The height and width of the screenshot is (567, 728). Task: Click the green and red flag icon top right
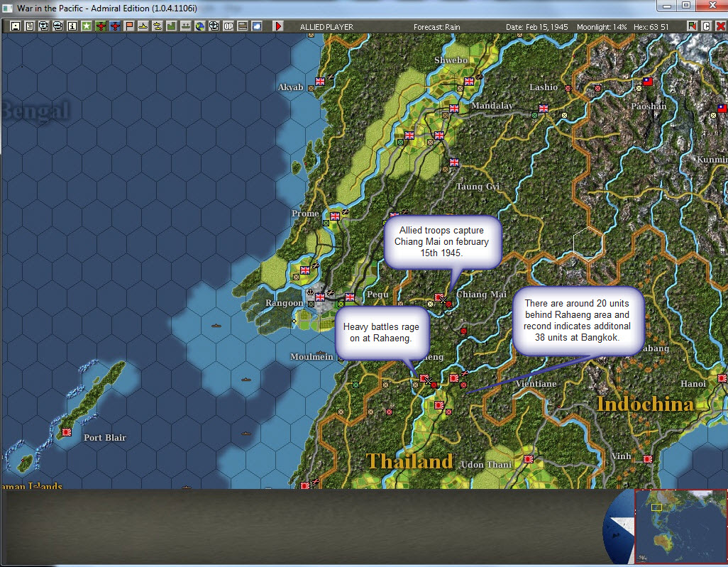tap(693, 26)
